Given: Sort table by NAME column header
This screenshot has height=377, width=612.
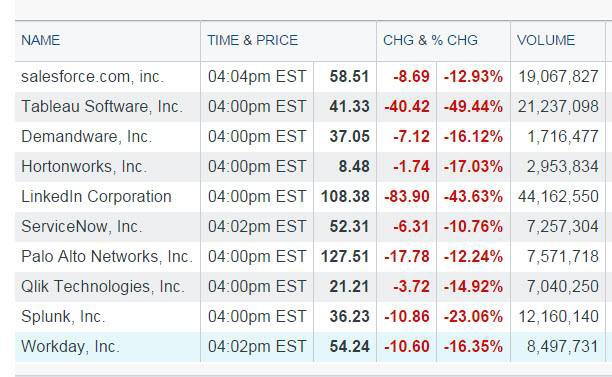Looking at the screenshot, I should pyautogui.click(x=41, y=40).
